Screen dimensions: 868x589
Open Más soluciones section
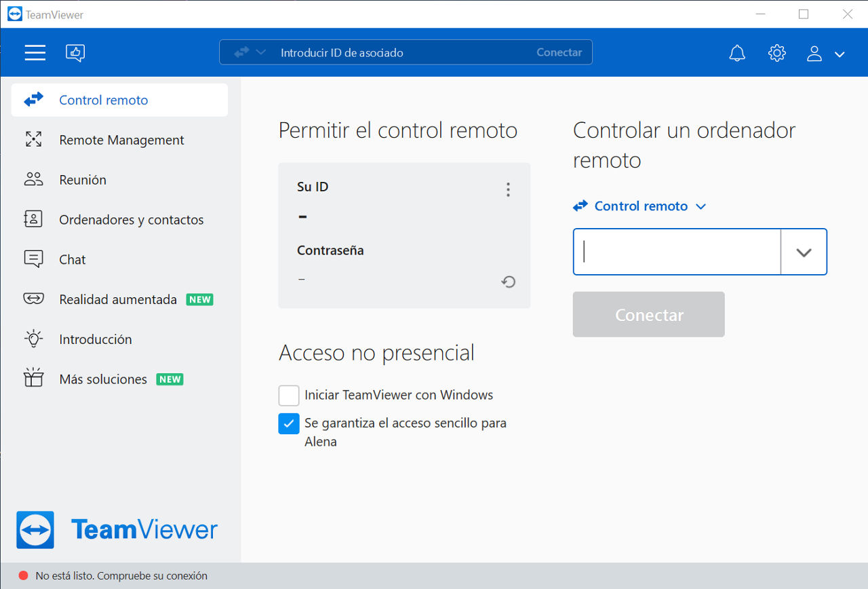[x=119, y=379]
